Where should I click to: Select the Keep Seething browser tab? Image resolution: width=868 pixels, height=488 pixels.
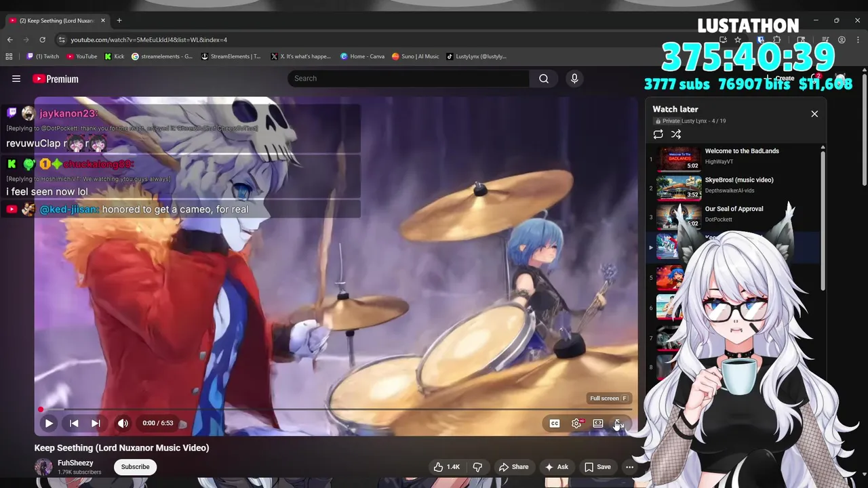57,20
